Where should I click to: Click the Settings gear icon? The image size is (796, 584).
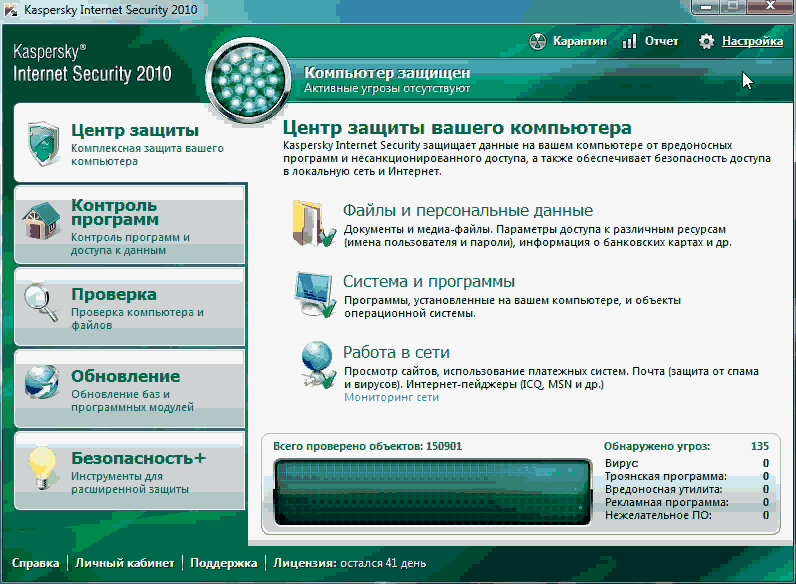pos(707,42)
